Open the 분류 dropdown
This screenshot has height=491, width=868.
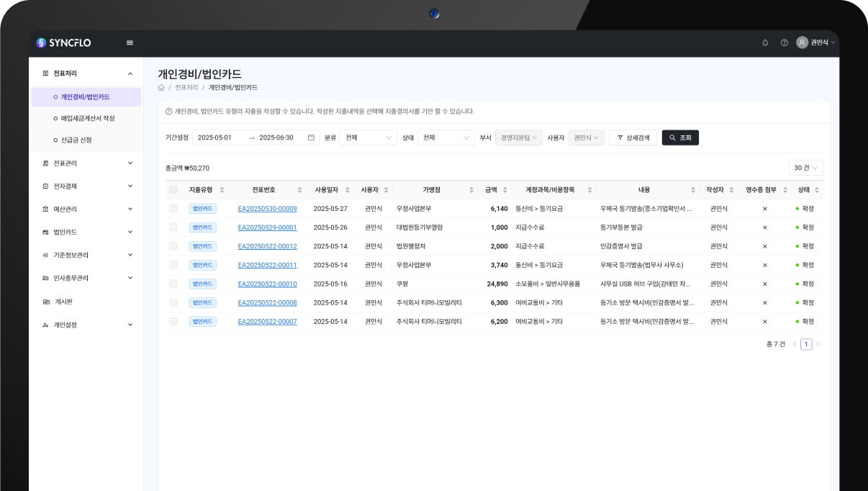pyautogui.click(x=368, y=138)
